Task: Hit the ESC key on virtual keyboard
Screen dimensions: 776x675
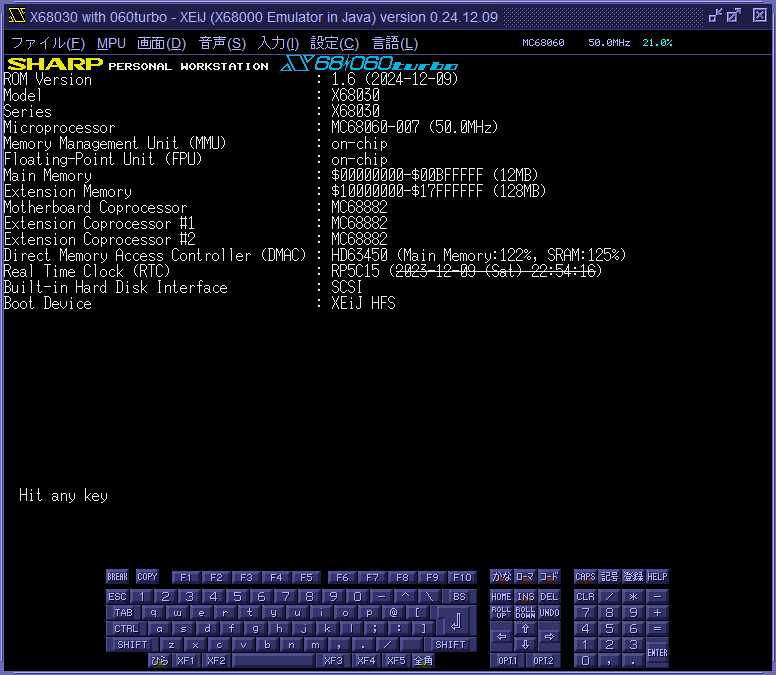Action: click(x=117, y=597)
